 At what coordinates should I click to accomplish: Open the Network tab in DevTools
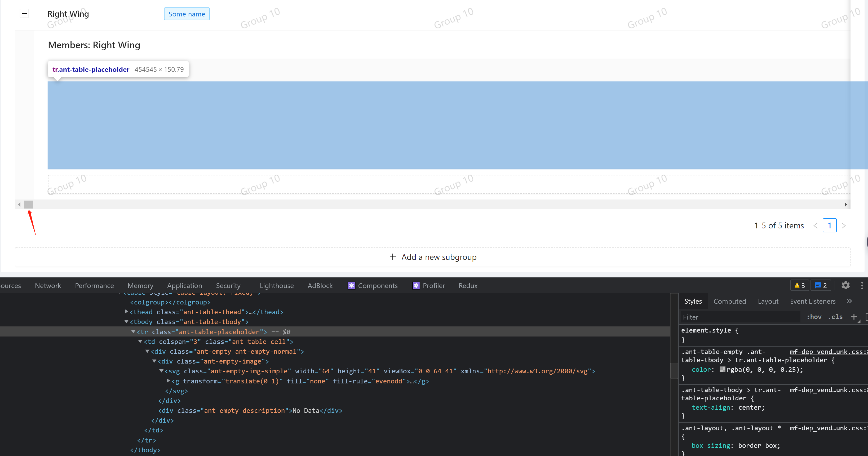48,285
